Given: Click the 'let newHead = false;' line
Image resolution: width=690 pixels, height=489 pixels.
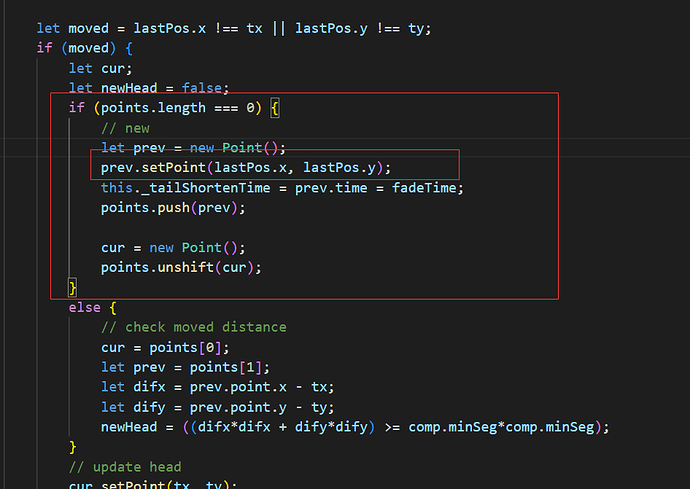Looking at the screenshot, I should click(149, 88).
